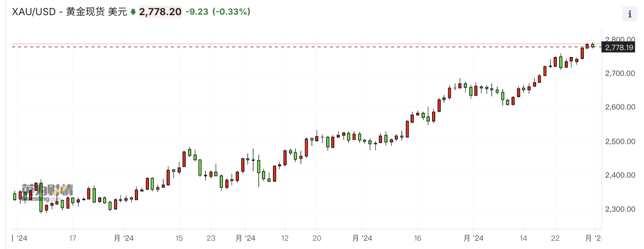Image resolution: width=644 pixels, height=249 pixels.
Task: Click date label 16 on time axis
Action: (417, 238)
